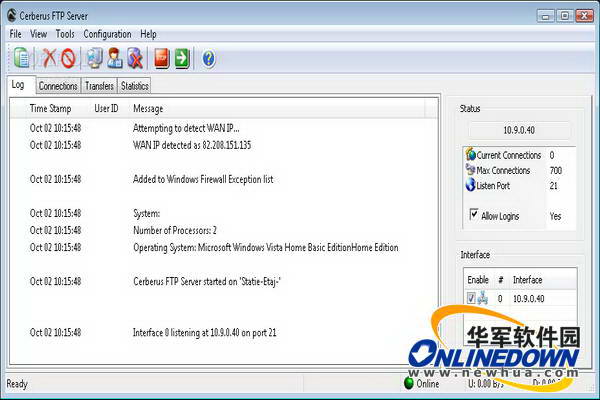600x400 pixels.
Task: Click the red stop server icon
Action: [x=161, y=59]
